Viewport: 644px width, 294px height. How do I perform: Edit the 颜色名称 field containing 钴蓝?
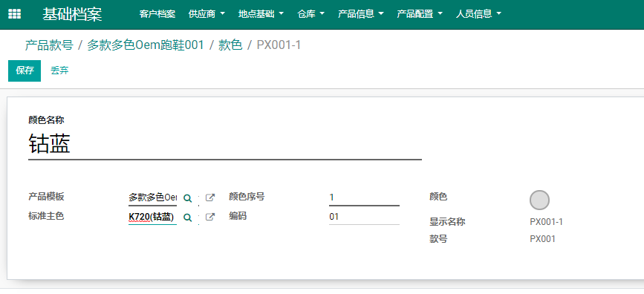click(x=224, y=145)
